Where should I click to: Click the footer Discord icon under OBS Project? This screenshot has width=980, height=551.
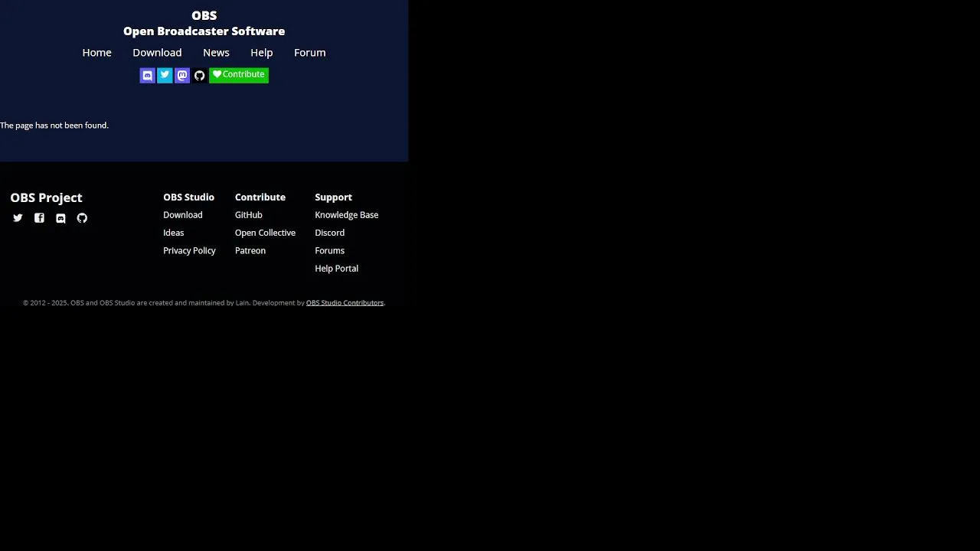[x=60, y=218]
